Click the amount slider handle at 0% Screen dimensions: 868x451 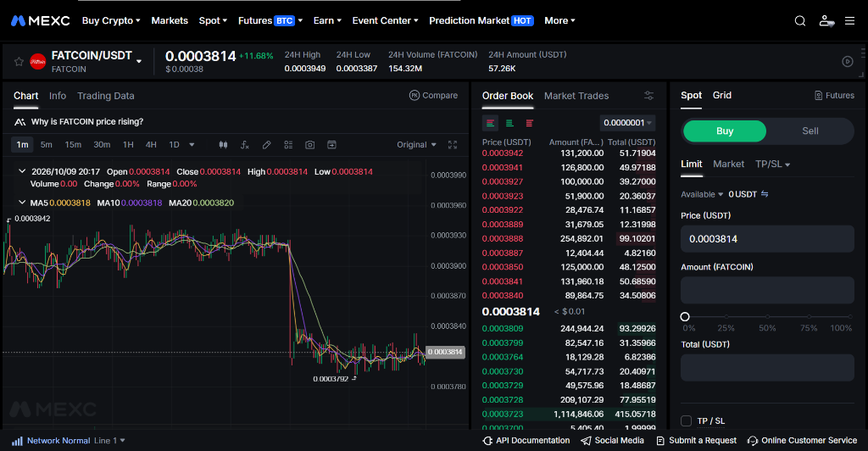(685, 316)
